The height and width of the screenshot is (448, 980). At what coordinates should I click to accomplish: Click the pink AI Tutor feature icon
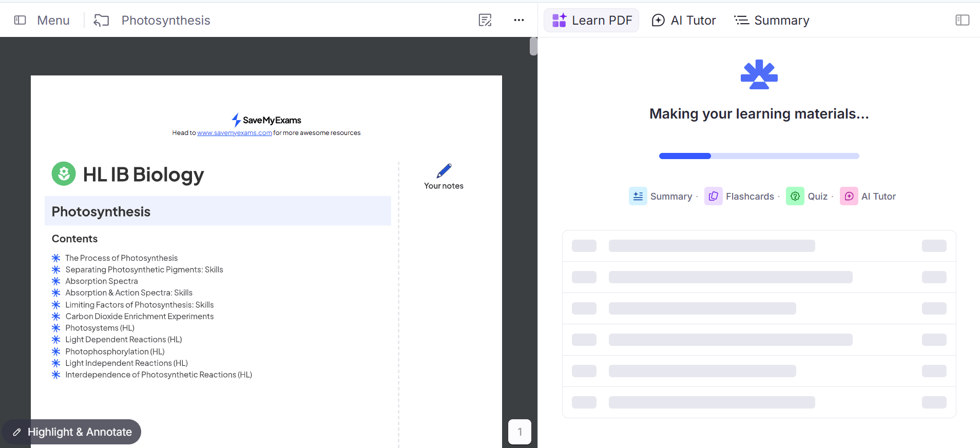click(x=849, y=196)
